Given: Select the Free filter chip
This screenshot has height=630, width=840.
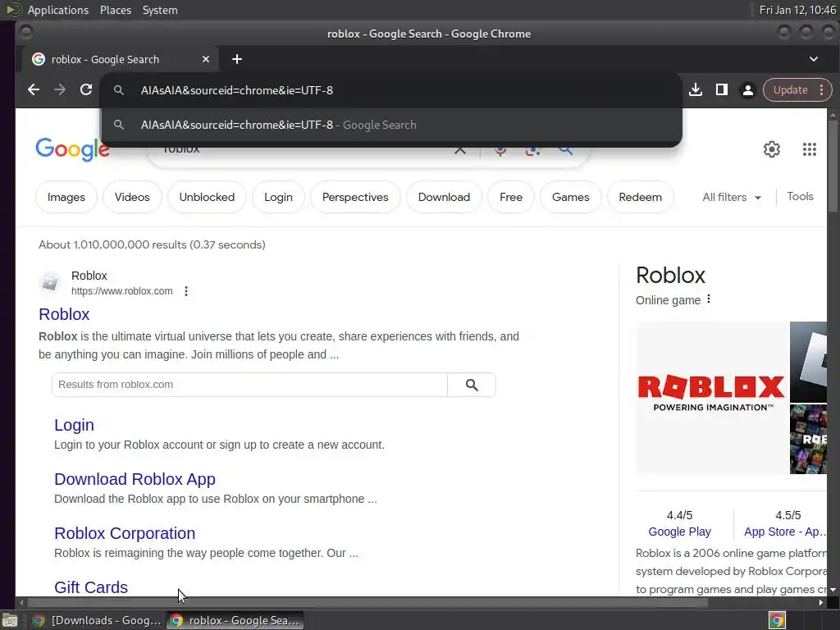Looking at the screenshot, I should pos(511,197).
